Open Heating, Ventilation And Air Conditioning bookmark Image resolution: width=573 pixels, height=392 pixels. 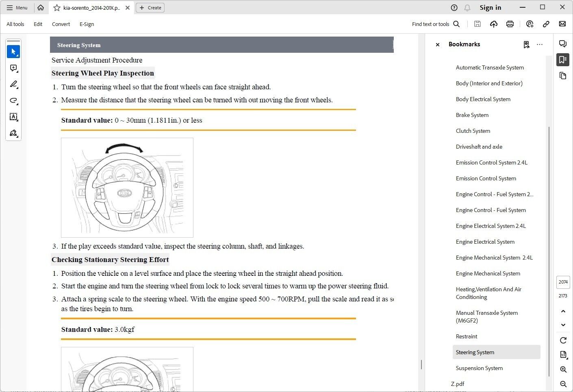[488, 293]
